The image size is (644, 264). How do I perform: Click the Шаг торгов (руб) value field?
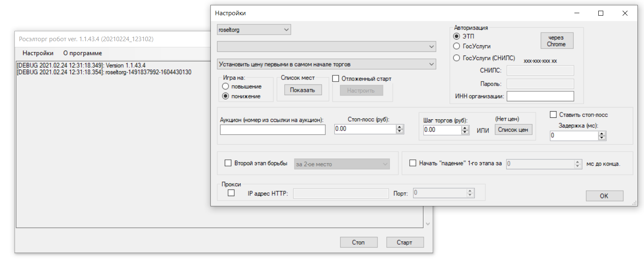442,130
